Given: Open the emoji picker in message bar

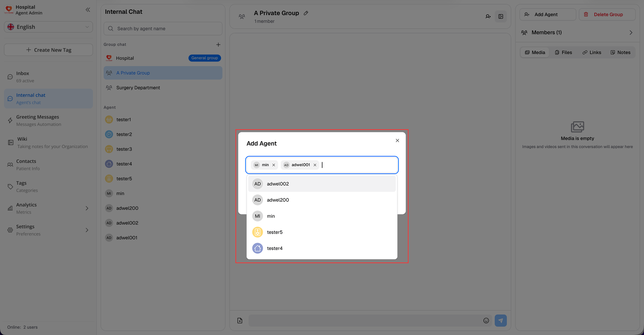Looking at the screenshot, I should pyautogui.click(x=486, y=320).
